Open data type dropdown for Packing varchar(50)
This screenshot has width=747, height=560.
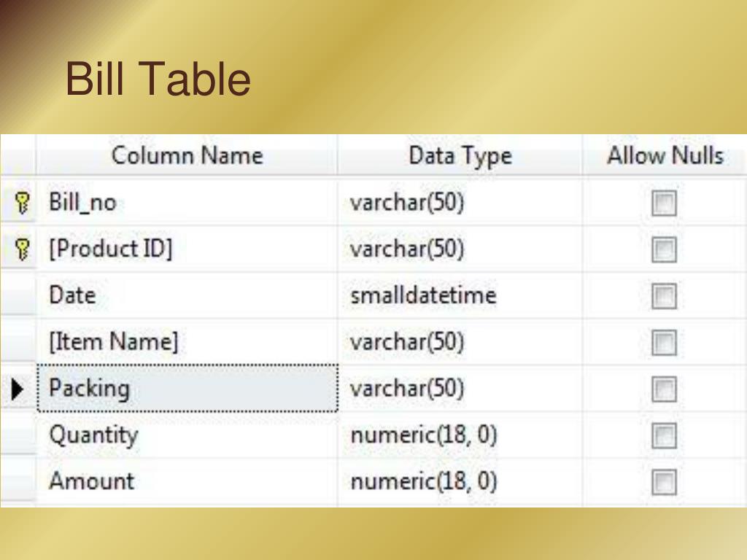pos(460,389)
